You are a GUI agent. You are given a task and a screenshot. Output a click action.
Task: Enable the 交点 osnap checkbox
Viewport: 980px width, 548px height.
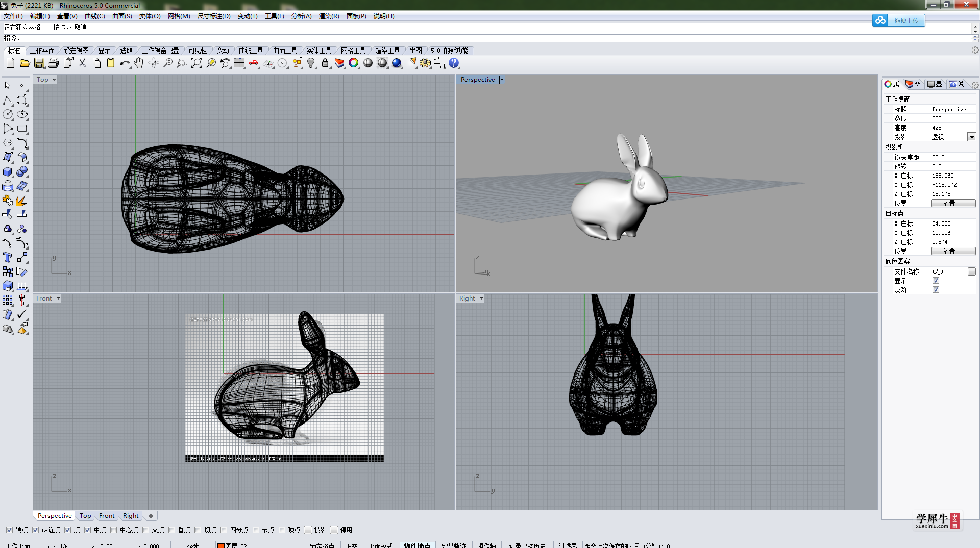(145, 530)
